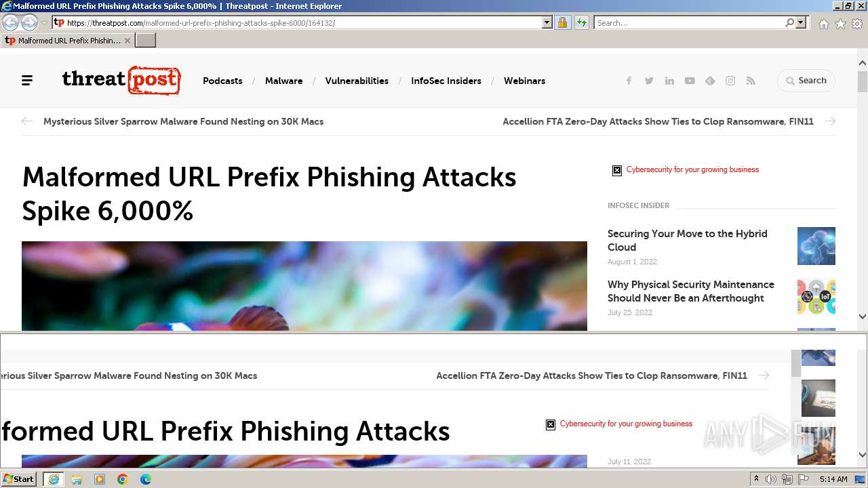Screen dimensions: 868x488
Task: Launch Chrome from taskbar
Action: point(123,479)
